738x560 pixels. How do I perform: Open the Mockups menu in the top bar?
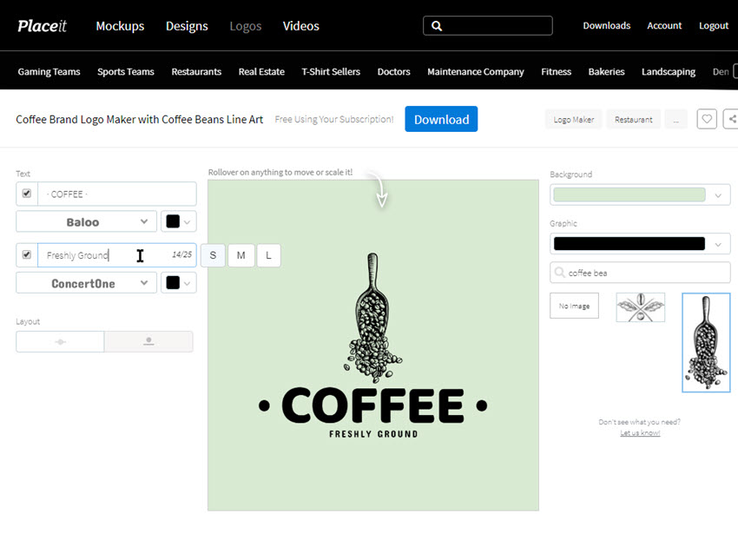[x=120, y=26]
